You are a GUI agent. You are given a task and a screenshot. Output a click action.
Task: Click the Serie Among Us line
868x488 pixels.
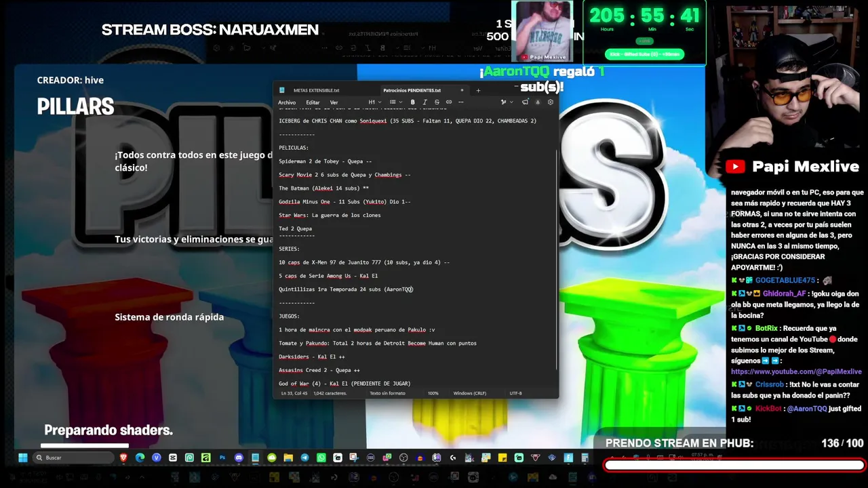328,276
